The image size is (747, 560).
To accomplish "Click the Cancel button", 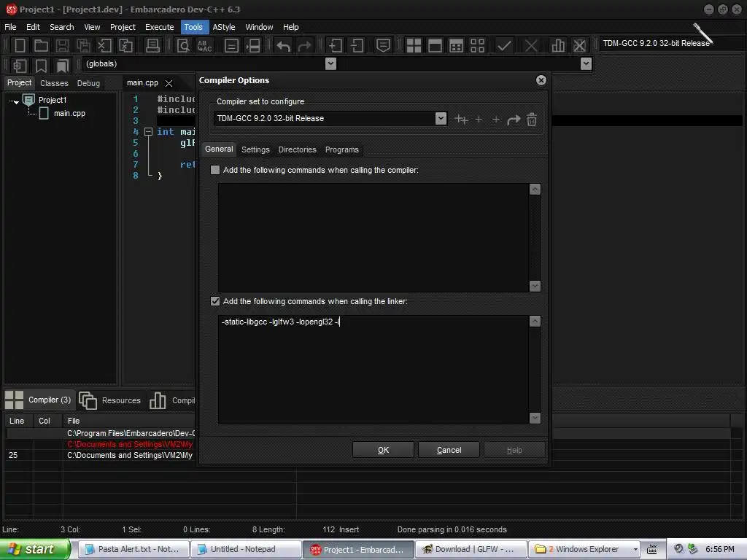I will [x=449, y=450].
